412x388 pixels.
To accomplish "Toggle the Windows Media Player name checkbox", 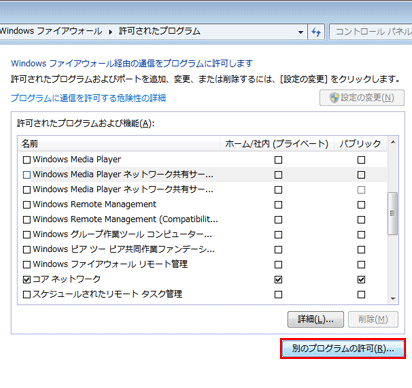I will point(27,160).
